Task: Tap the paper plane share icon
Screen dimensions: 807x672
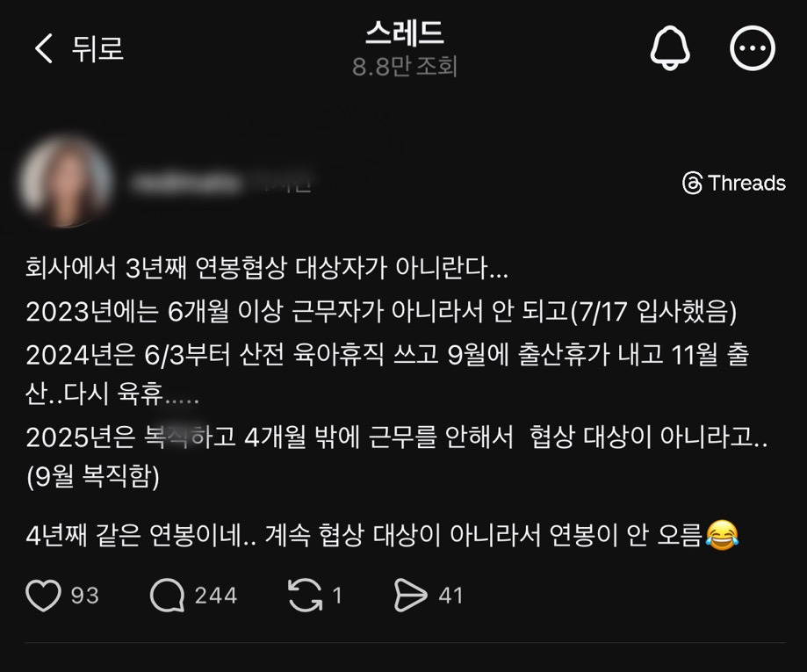Action: 410,596
